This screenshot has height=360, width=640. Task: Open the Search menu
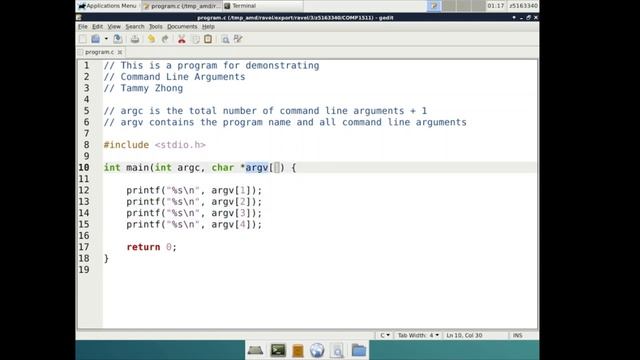click(135, 27)
